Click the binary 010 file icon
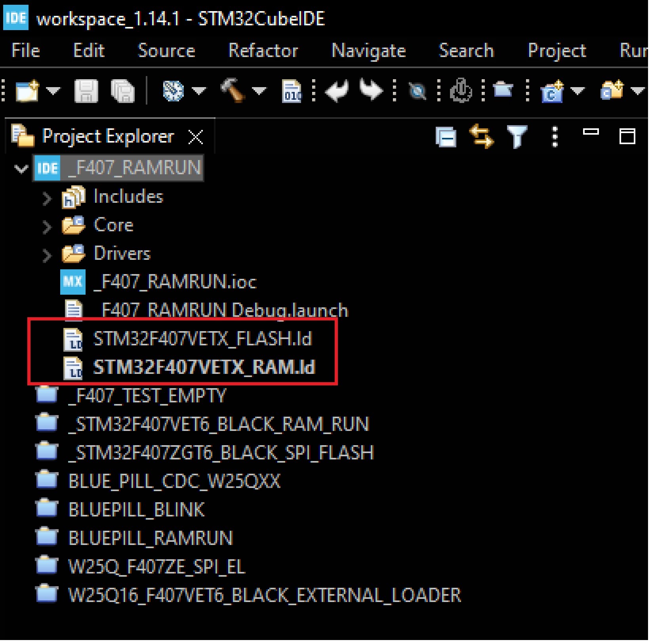The width and height of the screenshot is (652, 644). pos(292,91)
